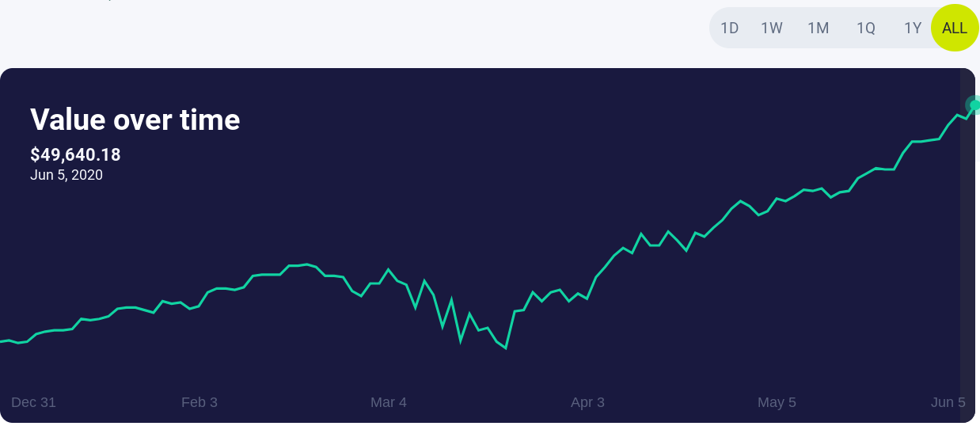980x445 pixels.
Task: Click the $49,640.18 portfolio value
Action: 75,154
